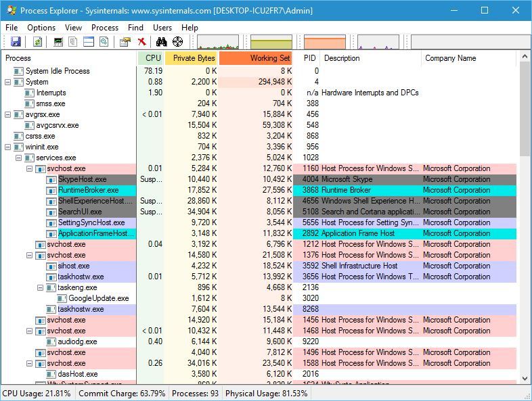The image size is (532, 401).
Task: Click the binoculars Find Handle icon
Action: pos(162,42)
